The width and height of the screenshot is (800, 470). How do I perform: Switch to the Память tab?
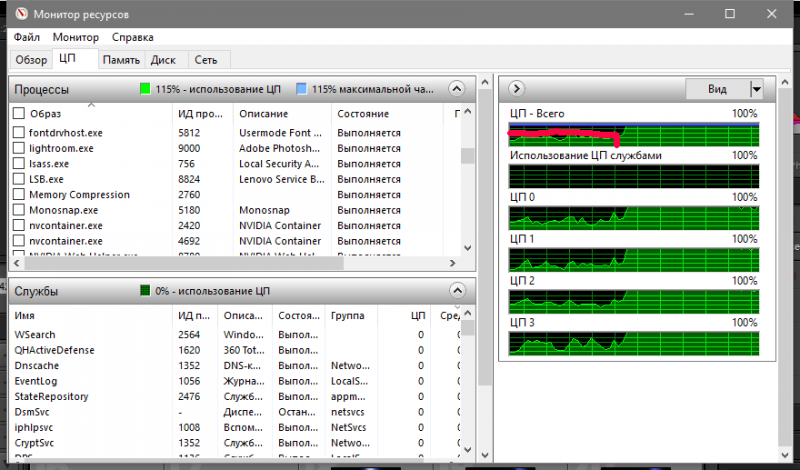(121, 60)
